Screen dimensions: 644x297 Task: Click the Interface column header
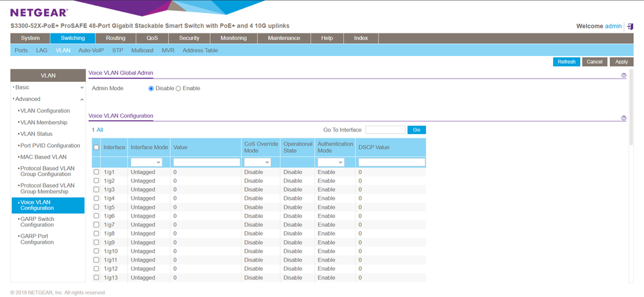click(x=114, y=148)
